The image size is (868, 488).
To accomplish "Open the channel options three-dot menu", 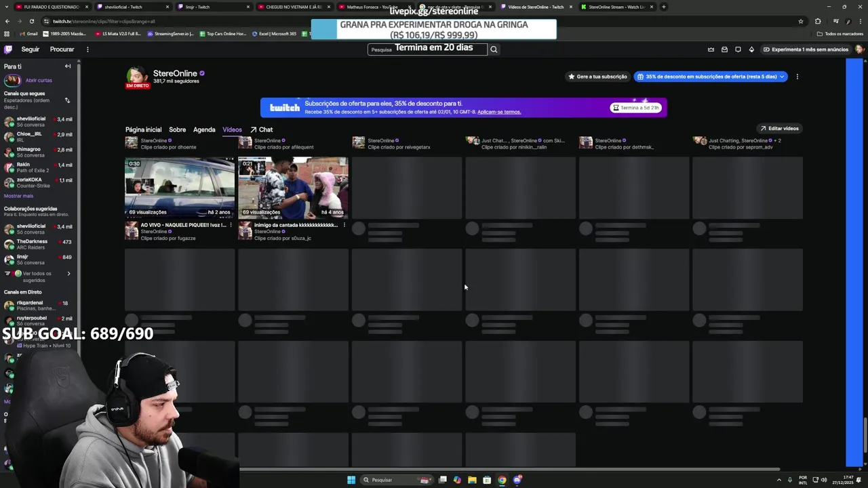I will (x=797, y=77).
